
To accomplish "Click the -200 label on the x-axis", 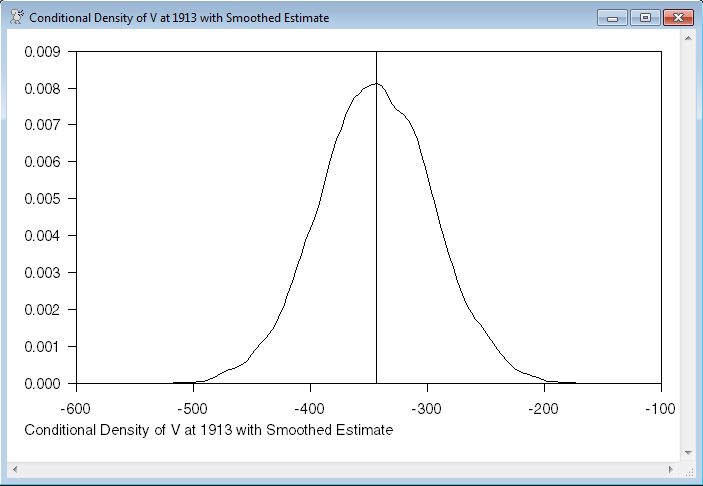I will point(544,410).
